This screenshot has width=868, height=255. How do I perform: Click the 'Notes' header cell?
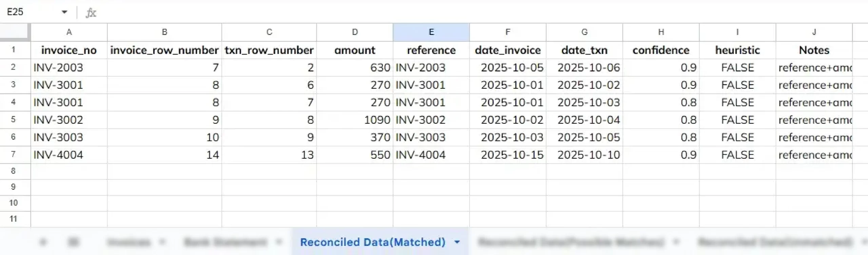click(814, 50)
